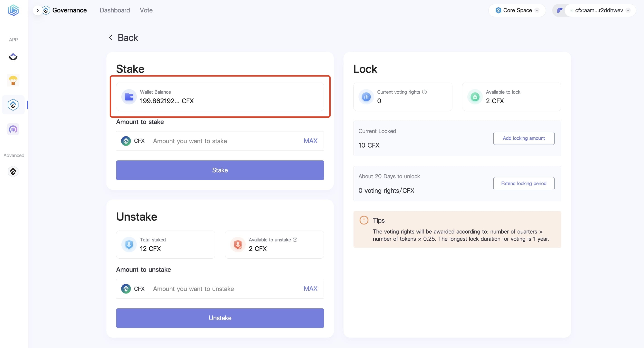Open the ConfluxHub logo home
This screenshot has height=348, width=644.
point(13,10)
